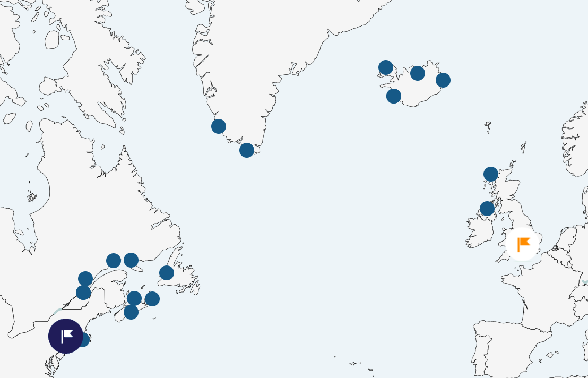Select right dot of Quebec north-shore pair
This screenshot has width=588, height=378.
tap(131, 260)
